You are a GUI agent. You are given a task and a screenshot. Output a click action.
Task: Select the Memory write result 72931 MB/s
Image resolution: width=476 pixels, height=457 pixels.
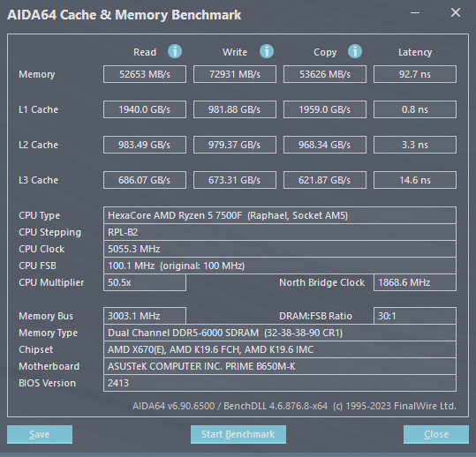pyautogui.click(x=235, y=74)
